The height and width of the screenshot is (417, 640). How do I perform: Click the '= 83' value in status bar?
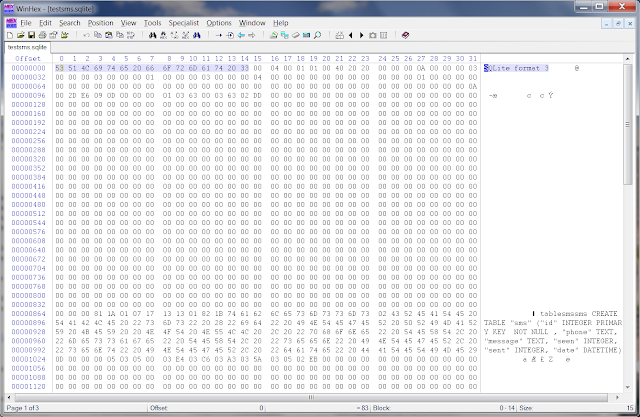tap(362, 408)
